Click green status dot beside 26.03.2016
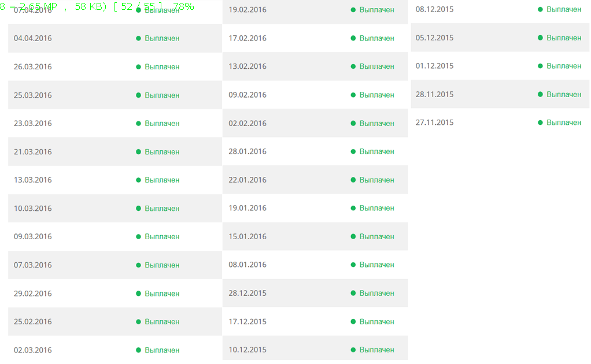 pyautogui.click(x=139, y=67)
